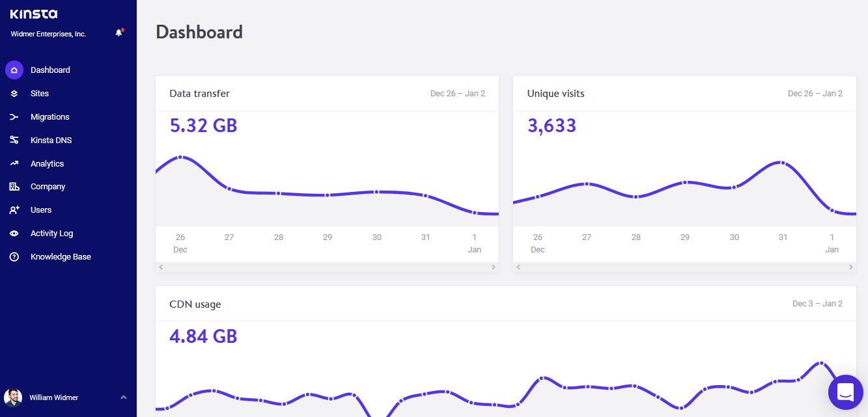Click the Dec 26 – Jan 2 range on Data transfer

458,94
